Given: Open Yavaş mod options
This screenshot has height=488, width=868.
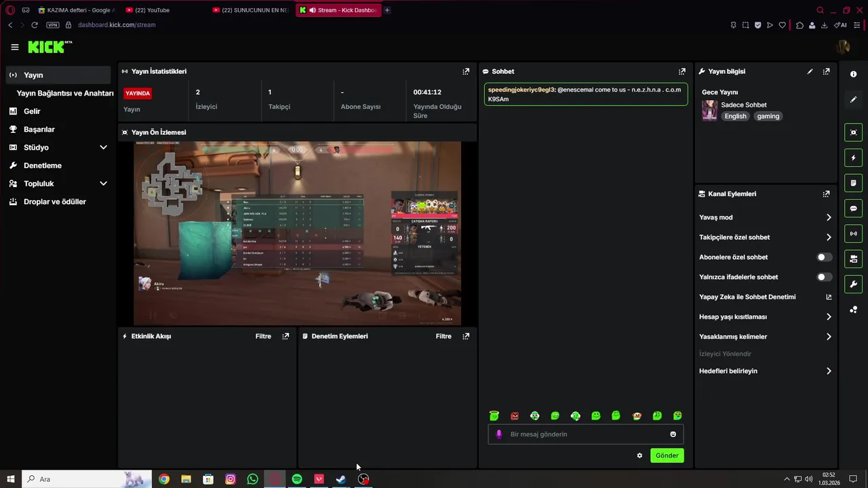Looking at the screenshot, I should [765, 218].
